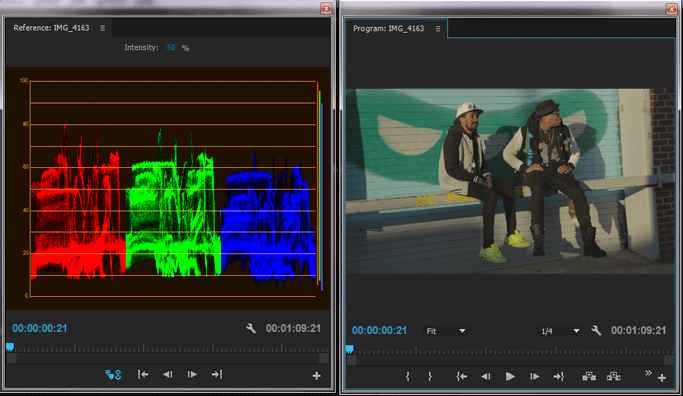Expand the Fit zoom level dropdown
The height and width of the screenshot is (396, 683).
coord(446,331)
